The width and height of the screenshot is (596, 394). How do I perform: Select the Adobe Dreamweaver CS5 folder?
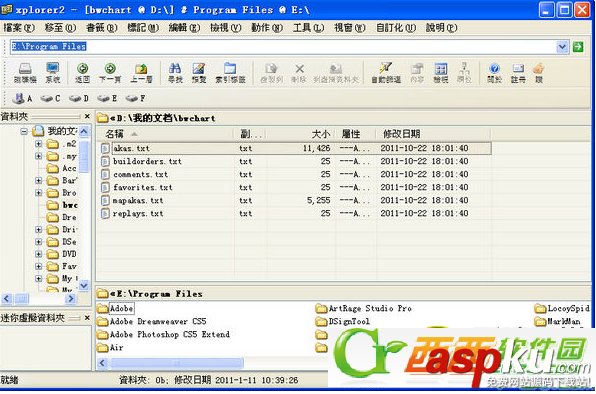point(152,322)
